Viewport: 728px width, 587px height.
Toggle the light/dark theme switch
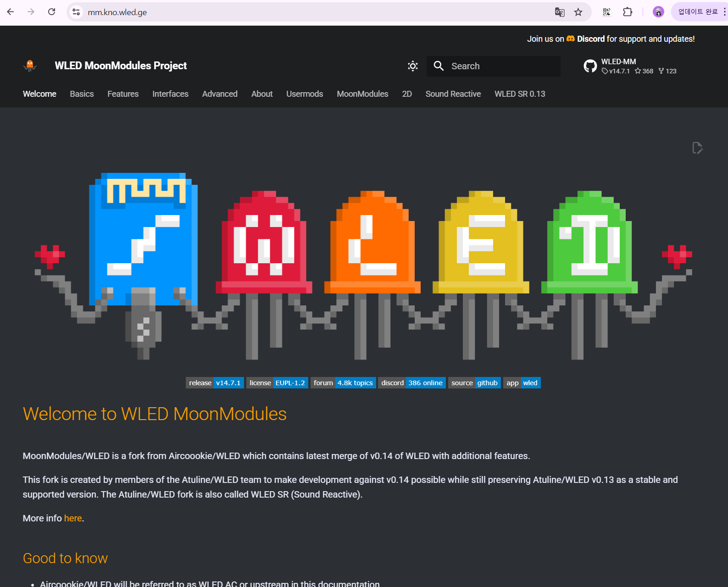412,66
